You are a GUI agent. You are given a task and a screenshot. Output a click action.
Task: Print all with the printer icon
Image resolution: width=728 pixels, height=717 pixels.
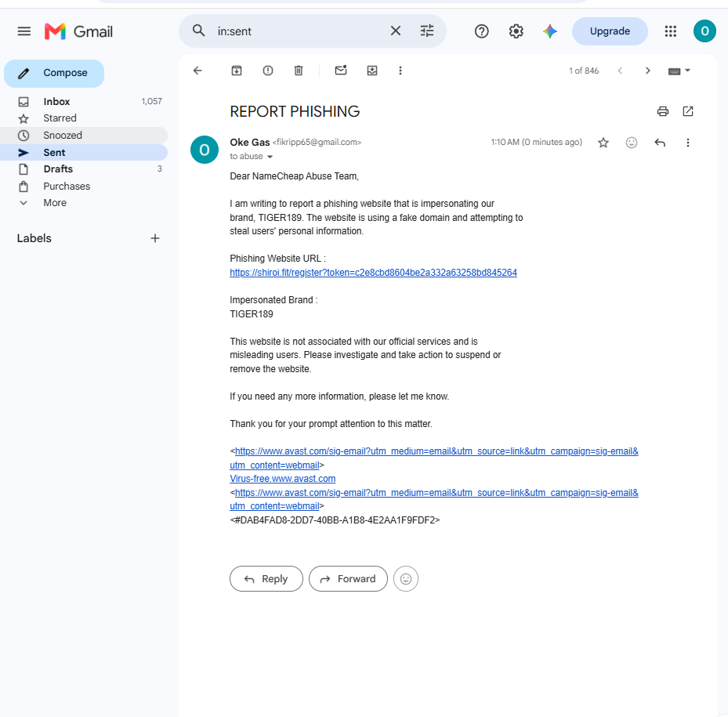662,111
